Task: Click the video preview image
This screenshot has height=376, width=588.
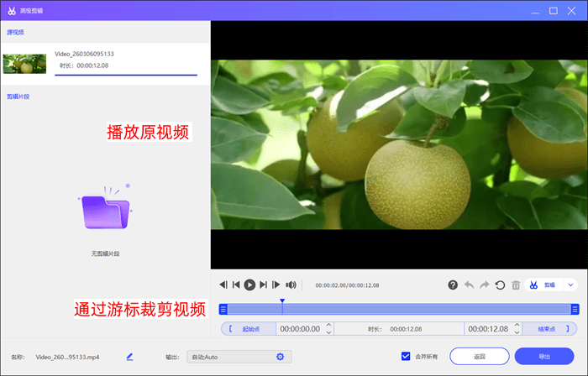Action: pos(399,144)
